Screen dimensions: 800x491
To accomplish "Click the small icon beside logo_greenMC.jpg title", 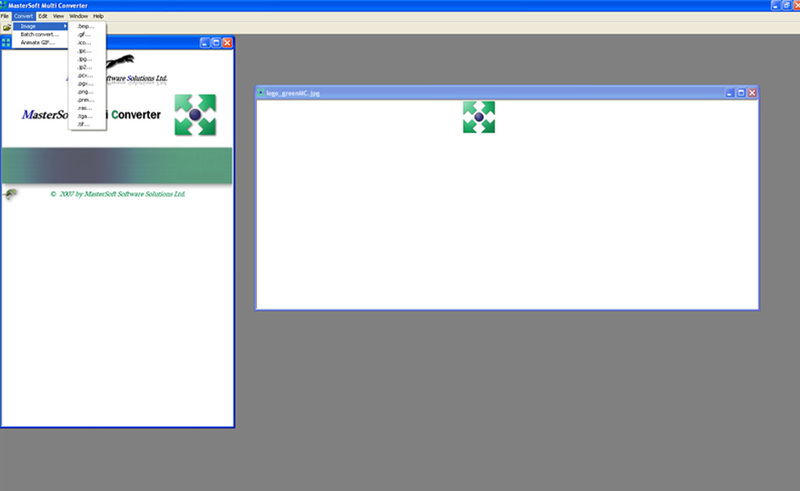I will 261,93.
